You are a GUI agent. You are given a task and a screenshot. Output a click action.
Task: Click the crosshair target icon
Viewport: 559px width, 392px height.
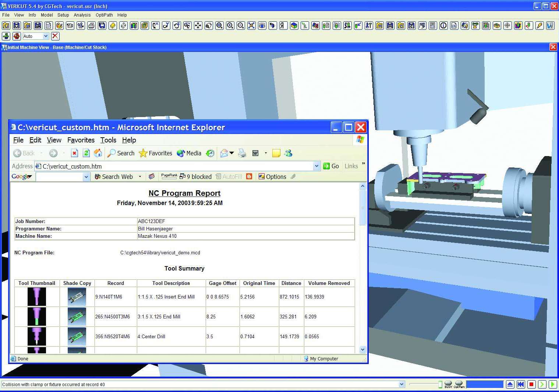(x=507, y=25)
